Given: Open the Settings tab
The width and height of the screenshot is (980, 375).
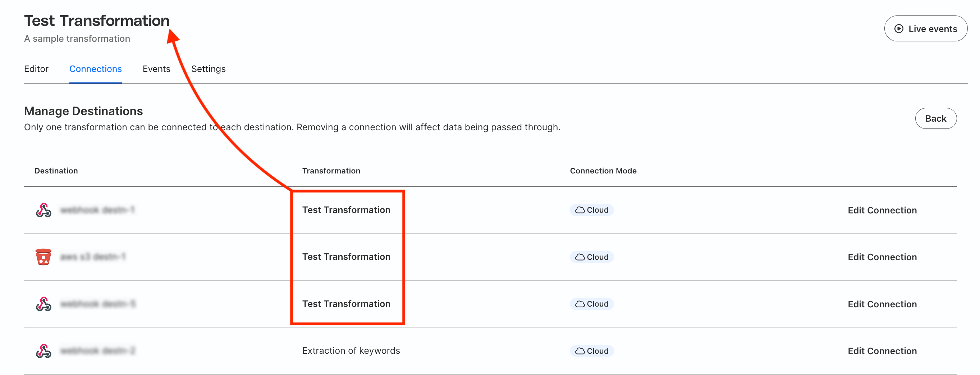Looking at the screenshot, I should coord(209,69).
